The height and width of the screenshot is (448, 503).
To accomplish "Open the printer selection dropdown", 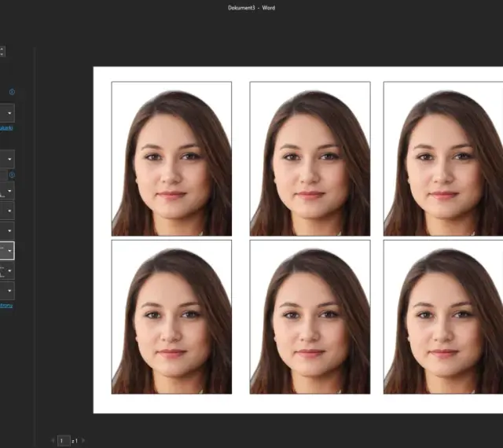I will pyautogui.click(x=7, y=113).
